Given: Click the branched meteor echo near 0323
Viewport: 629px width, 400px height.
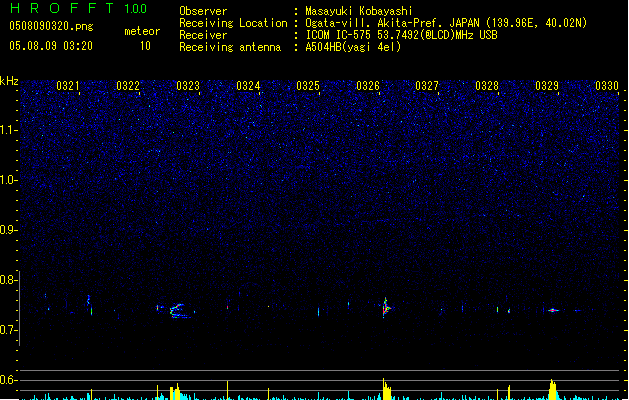Looking at the screenshot, I should [179, 311].
